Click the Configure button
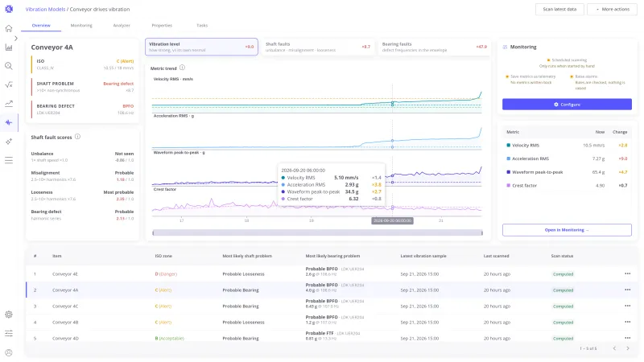The width and height of the screenshot is (644, 362). (567, 105)
